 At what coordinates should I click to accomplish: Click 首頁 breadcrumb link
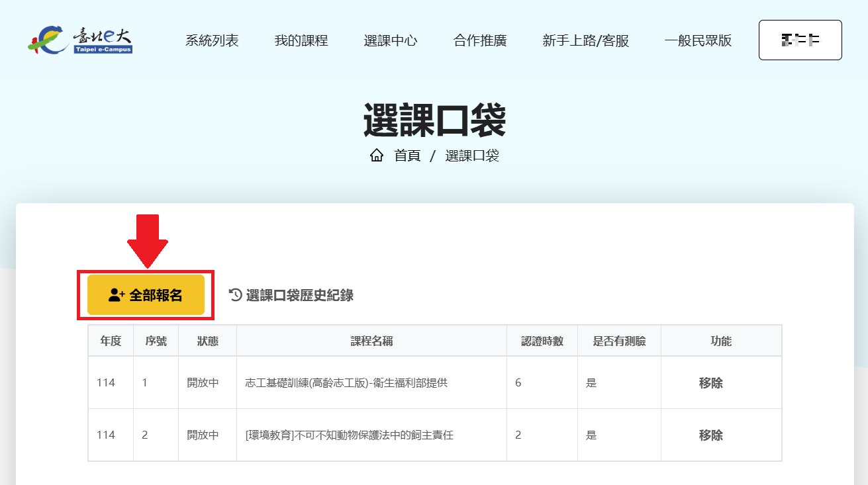click(x=407, y=155)
